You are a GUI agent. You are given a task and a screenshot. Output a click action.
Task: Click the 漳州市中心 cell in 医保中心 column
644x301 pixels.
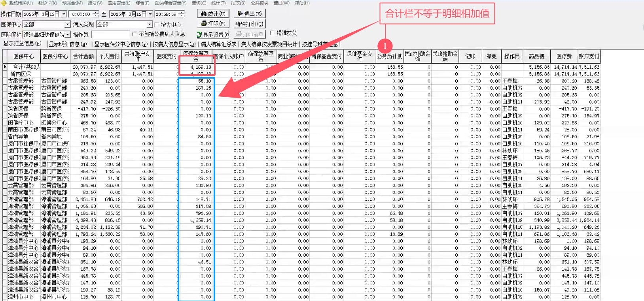24,297
